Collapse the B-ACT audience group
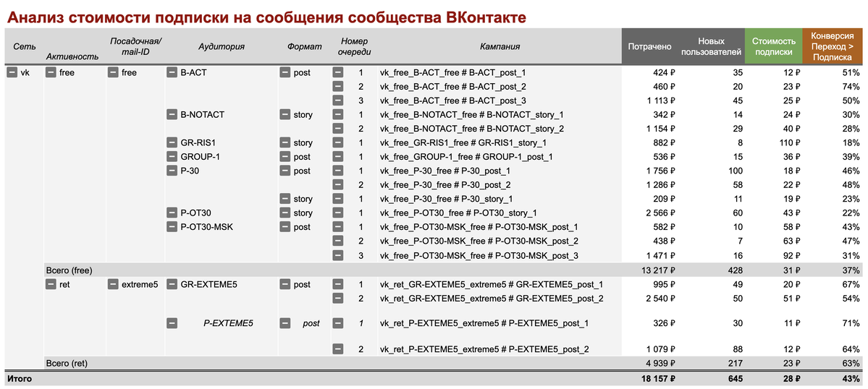 point(172,72)
